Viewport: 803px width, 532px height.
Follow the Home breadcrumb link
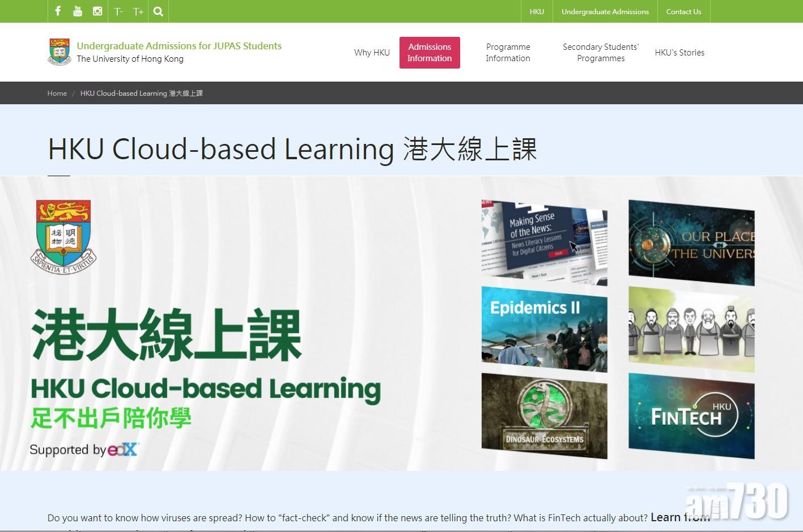(x=57, y=93)
